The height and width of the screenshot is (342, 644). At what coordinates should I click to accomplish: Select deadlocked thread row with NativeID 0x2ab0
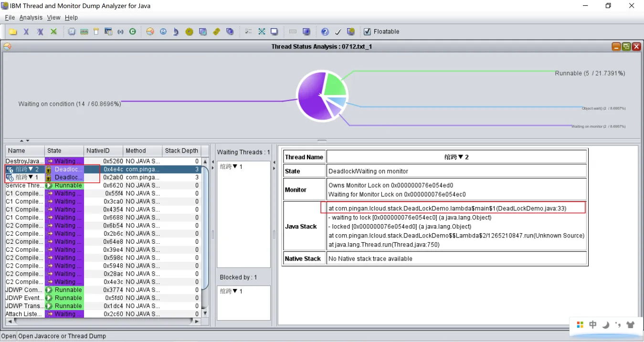[103, 177]
